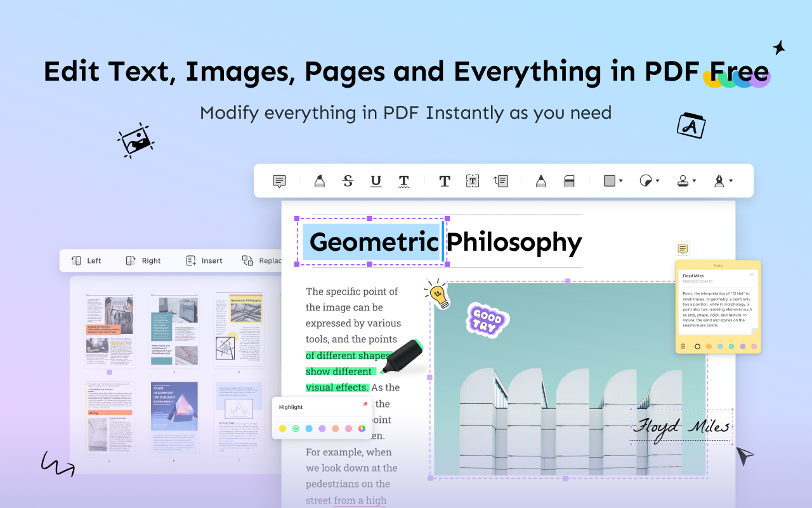Open the signature tool dropdown

coord(722,180)
